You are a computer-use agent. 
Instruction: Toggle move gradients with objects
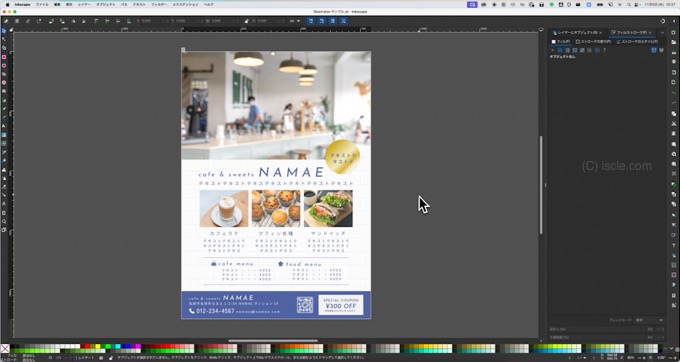tap(333, 21)
